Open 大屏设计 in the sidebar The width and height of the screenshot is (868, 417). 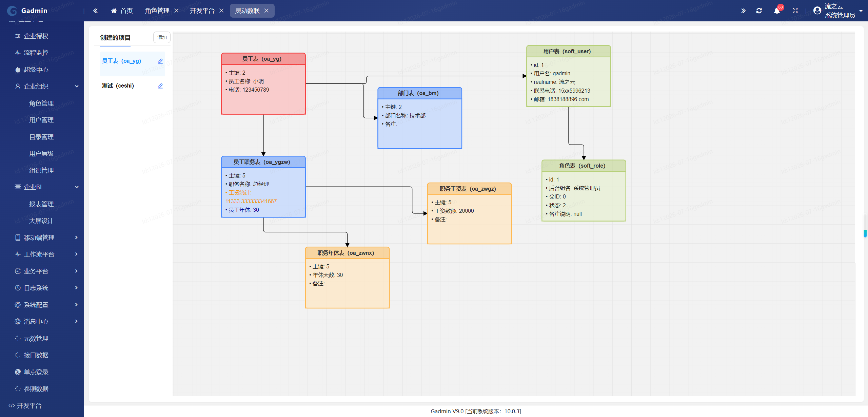41,221
